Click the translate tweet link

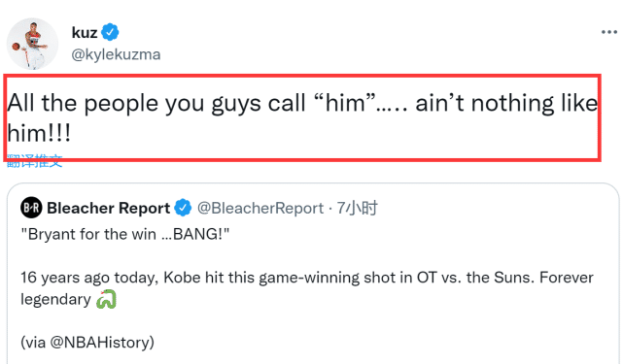coord(35,161)
